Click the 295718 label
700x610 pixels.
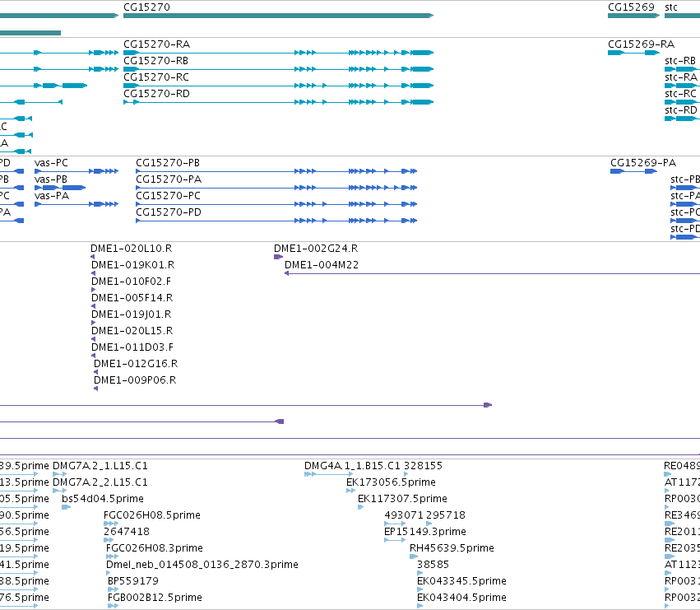[446, 515]
